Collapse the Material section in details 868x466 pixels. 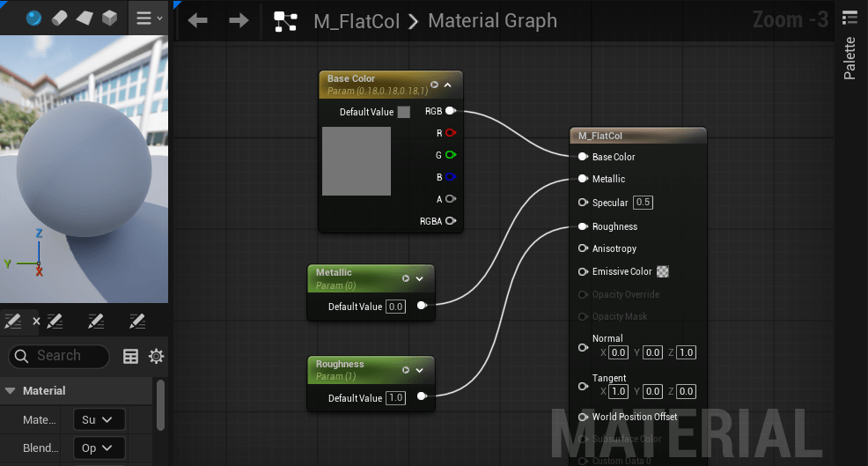click(11, 390)
